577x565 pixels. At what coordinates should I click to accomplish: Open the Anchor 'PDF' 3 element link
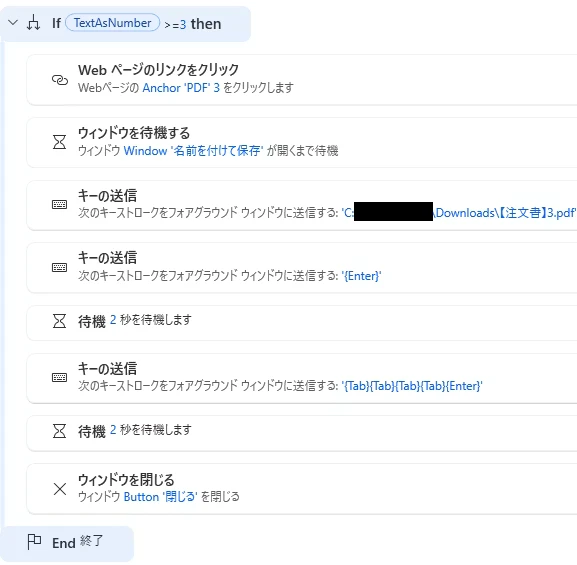point(181,88)
